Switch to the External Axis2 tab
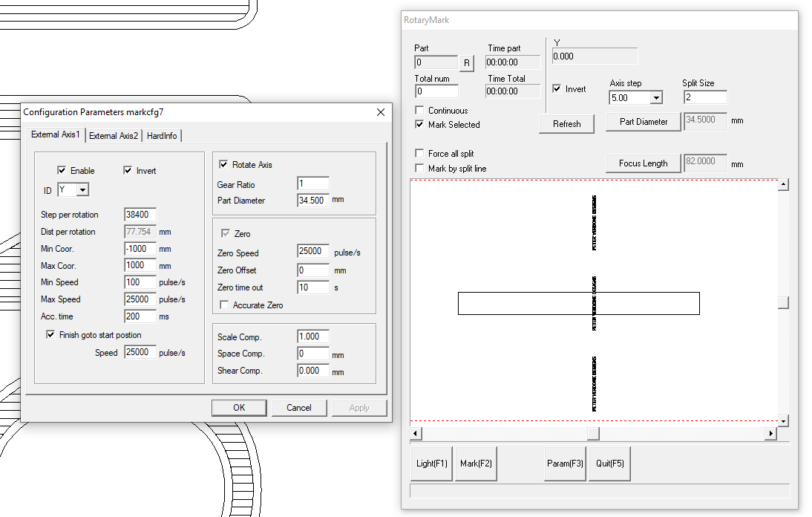The width and height of the screenshot is (812, 517). [x=114, y=135]
